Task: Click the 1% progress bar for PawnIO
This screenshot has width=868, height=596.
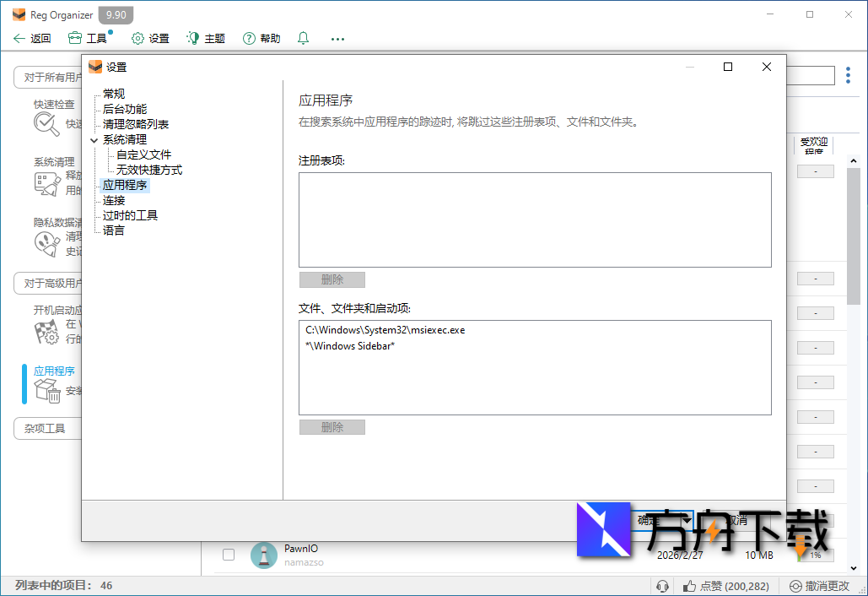Action: (x=814, y=555)
